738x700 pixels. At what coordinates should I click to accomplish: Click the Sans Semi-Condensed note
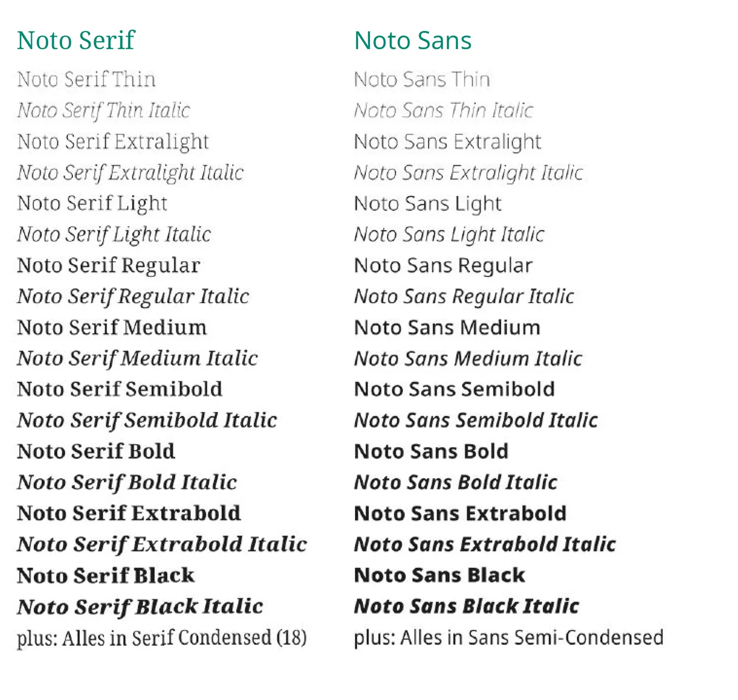coord(509,638)
